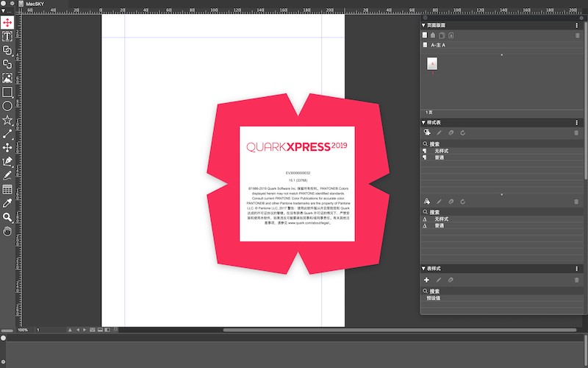Select the Picture Content tool
Image resolution: width=588 pixels, height=368 pixels.
(x=7, y=78)
